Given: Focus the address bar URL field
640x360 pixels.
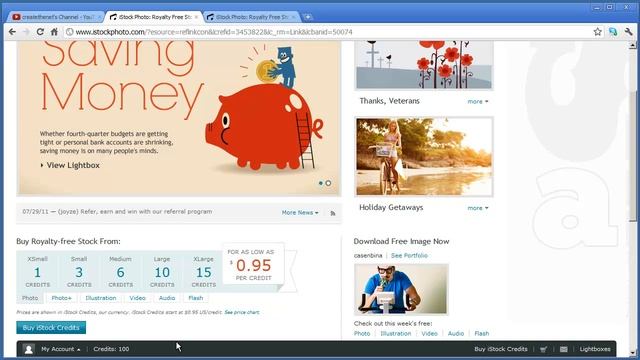Looking at the screenshot, I should (x=327, y=32).
